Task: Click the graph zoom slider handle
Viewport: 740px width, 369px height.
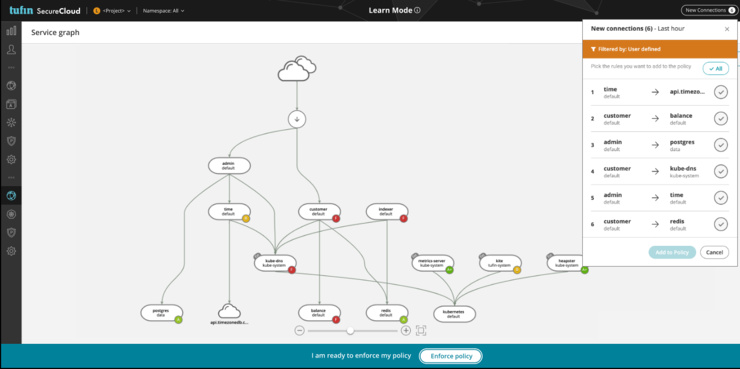Action: (350, 331)
